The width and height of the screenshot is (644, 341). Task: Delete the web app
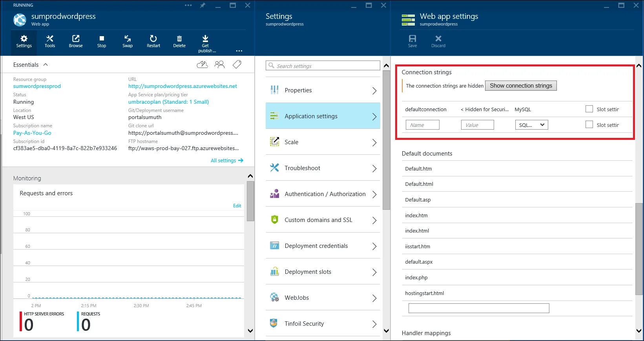[x=179, y=41]
